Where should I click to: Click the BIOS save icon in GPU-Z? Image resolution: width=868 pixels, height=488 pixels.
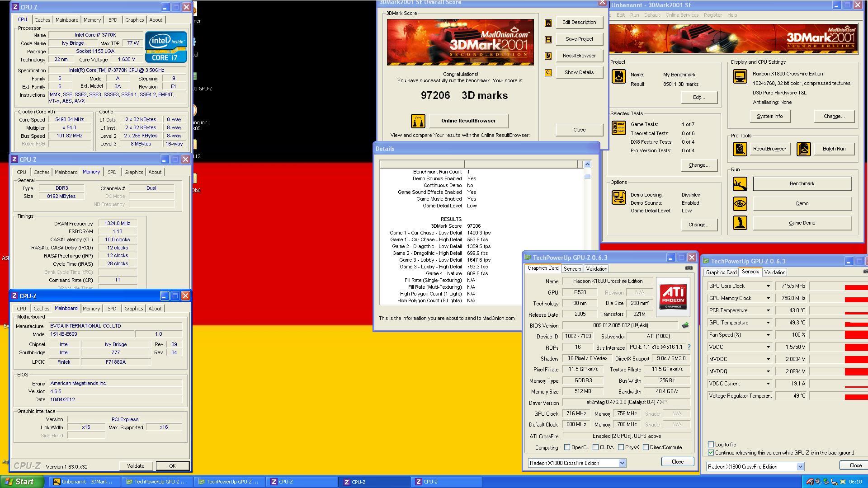[685, 325]
